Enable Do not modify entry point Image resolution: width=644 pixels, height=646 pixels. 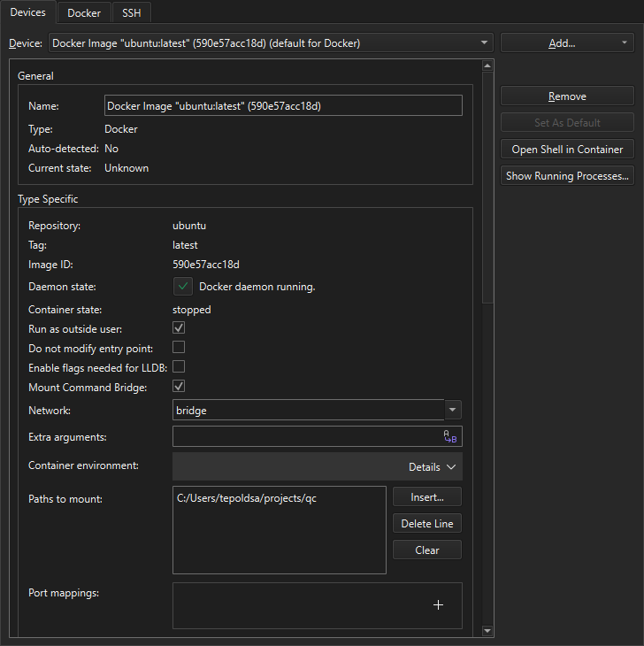click(x=179, y=347)
